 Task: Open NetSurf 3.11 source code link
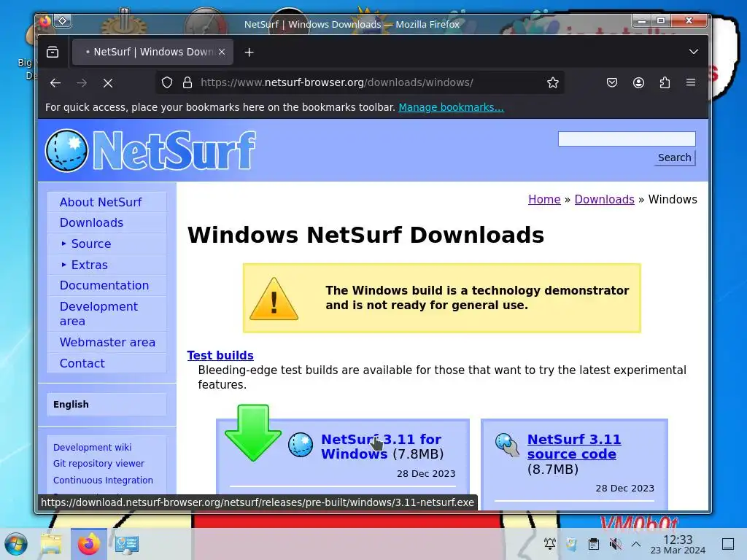573,446
